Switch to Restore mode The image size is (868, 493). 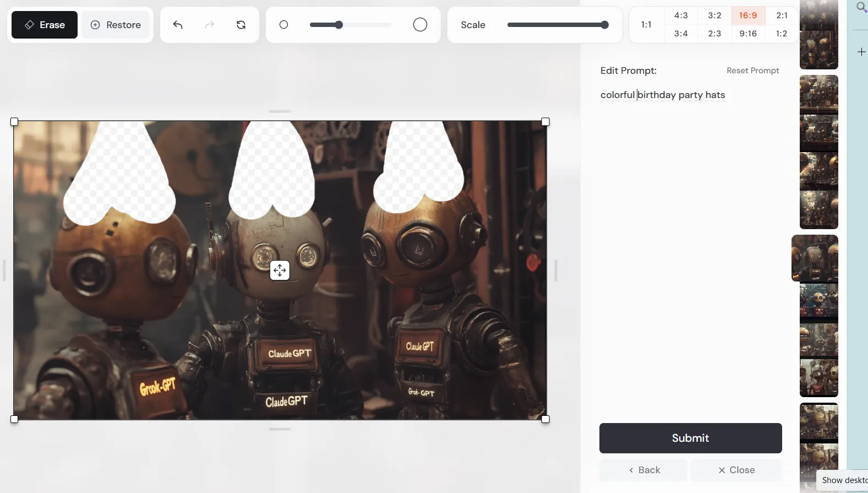(116, 25)
